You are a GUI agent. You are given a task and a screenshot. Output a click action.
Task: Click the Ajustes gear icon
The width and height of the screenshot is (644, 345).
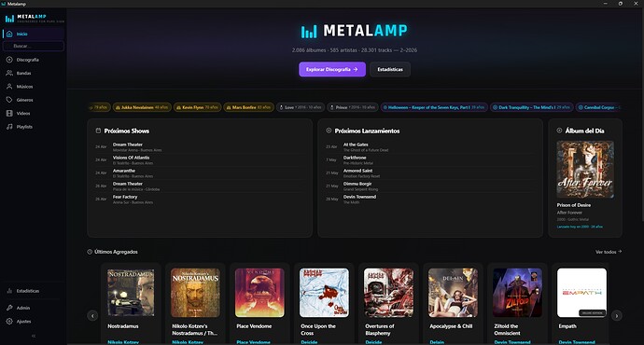coord(9,321)
